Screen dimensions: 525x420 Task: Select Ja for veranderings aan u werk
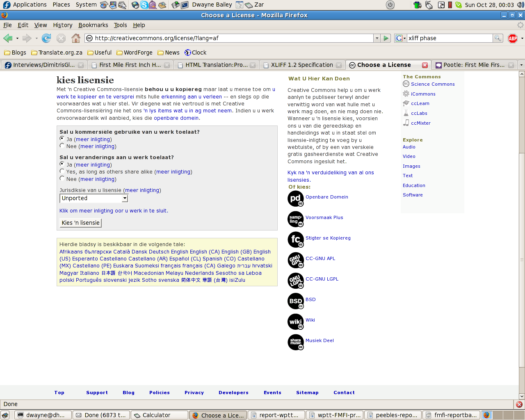(62, 164)
